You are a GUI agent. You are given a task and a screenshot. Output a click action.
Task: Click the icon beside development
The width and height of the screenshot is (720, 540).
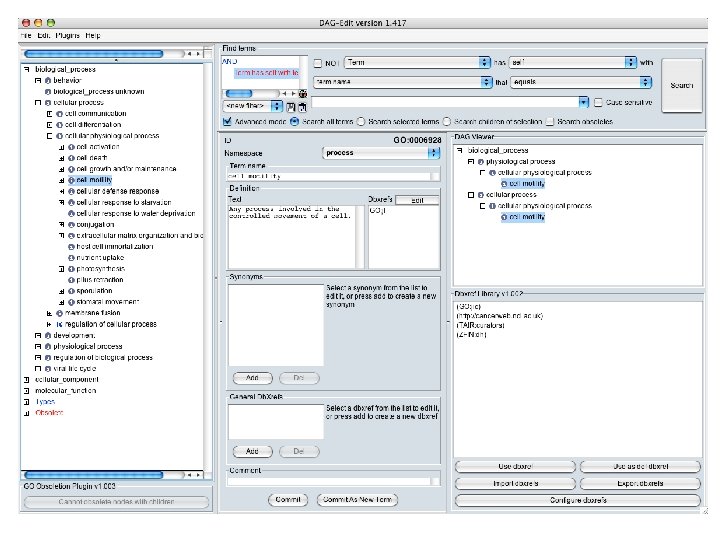coord(48,335)
